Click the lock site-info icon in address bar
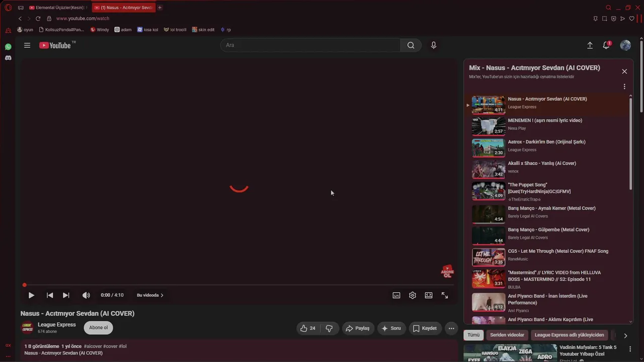 49,19
